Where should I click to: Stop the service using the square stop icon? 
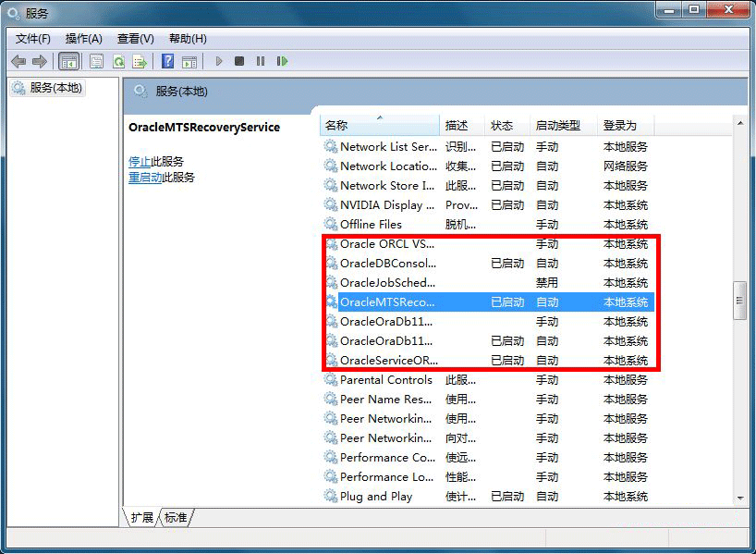tap(238, 61)
